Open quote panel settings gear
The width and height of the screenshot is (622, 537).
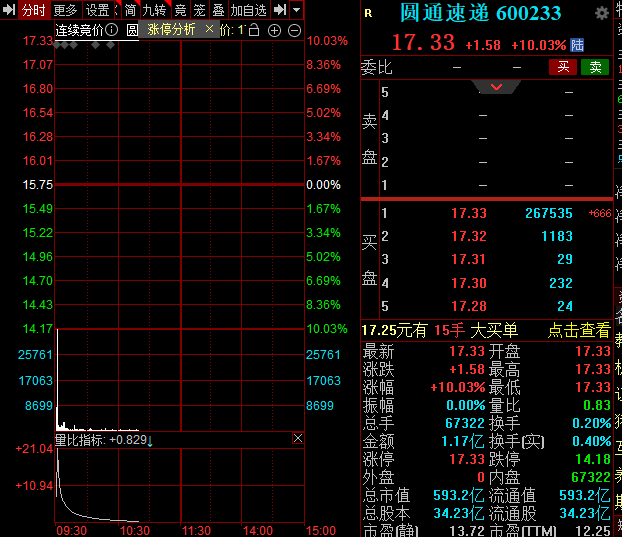click(602, 13)
